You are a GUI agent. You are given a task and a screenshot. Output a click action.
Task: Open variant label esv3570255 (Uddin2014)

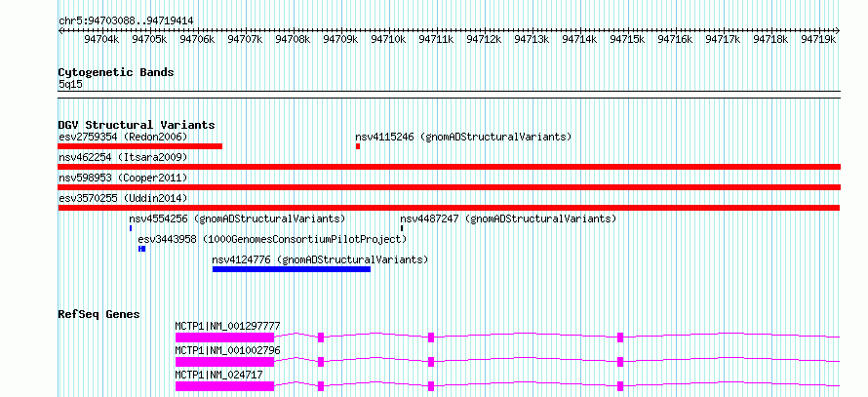point(123,199)
